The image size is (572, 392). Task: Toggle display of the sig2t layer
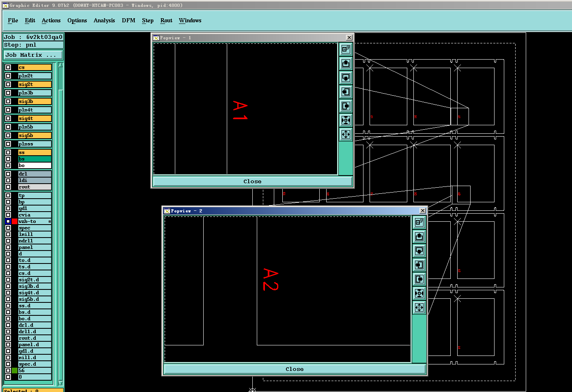8,84
